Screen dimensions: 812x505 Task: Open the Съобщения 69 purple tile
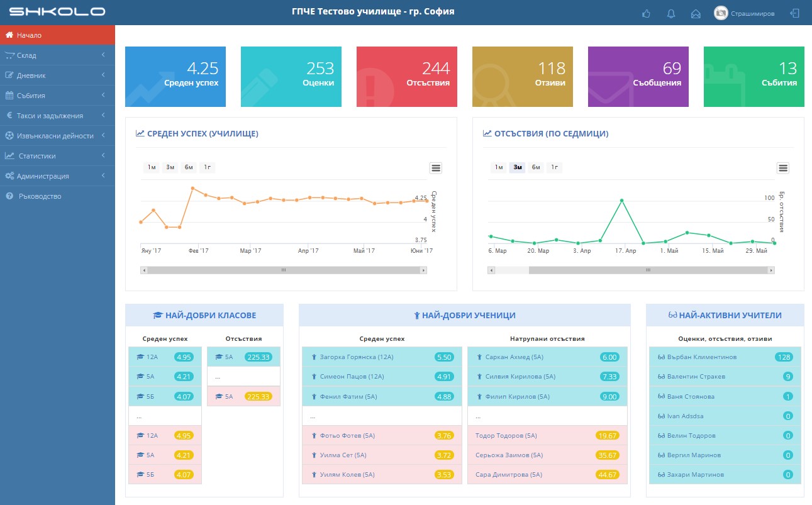coord(638,77)
